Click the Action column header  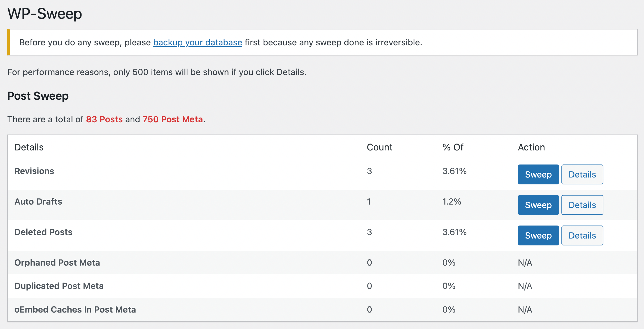[x=531, y=147]
